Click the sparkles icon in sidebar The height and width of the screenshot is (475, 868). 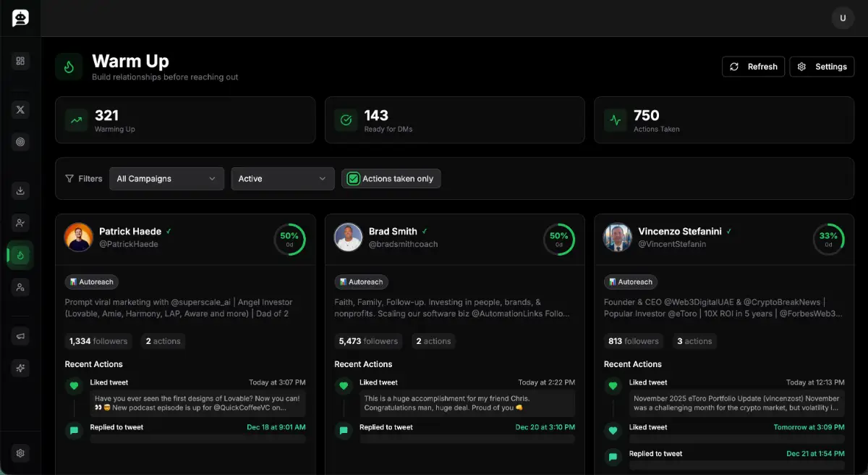click(20, 368)
